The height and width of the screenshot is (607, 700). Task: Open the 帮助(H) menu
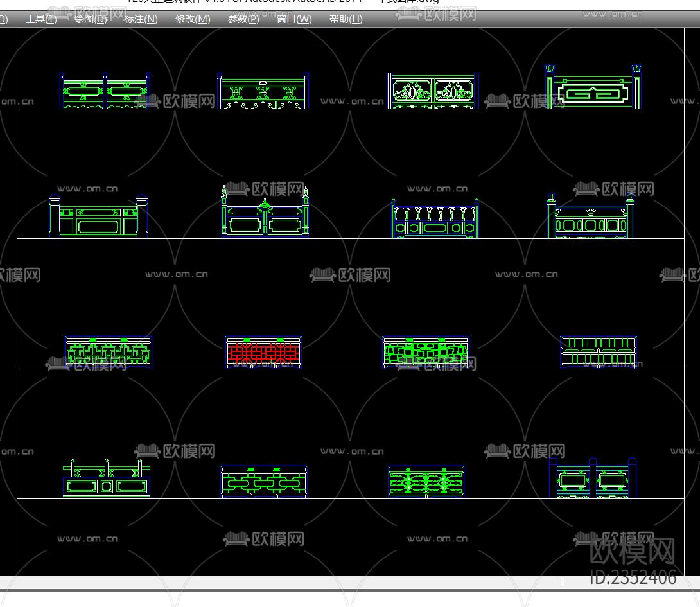coord(346,19)
